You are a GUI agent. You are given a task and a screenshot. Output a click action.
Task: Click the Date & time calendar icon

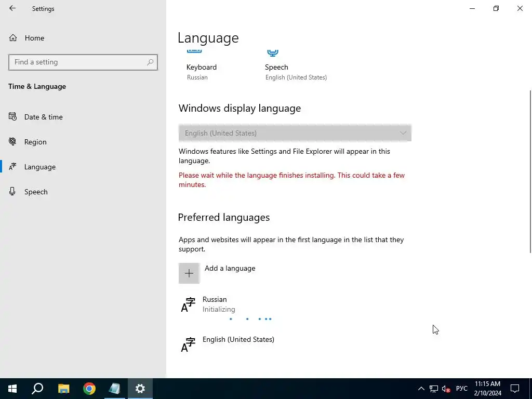(12, 117)
